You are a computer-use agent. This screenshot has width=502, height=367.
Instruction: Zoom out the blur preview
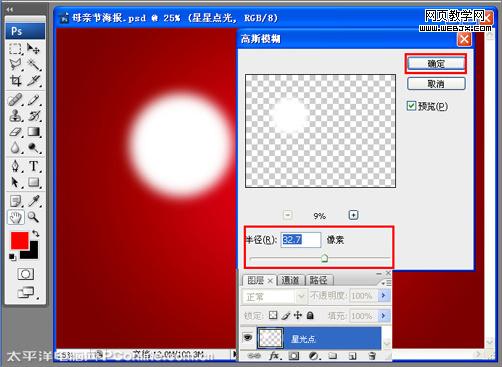tap(288, 215)
